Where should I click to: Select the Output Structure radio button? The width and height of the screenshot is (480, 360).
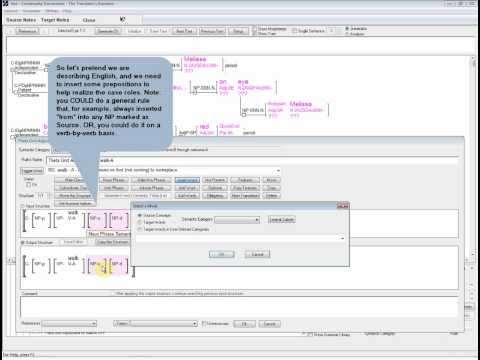coord(23,242)
